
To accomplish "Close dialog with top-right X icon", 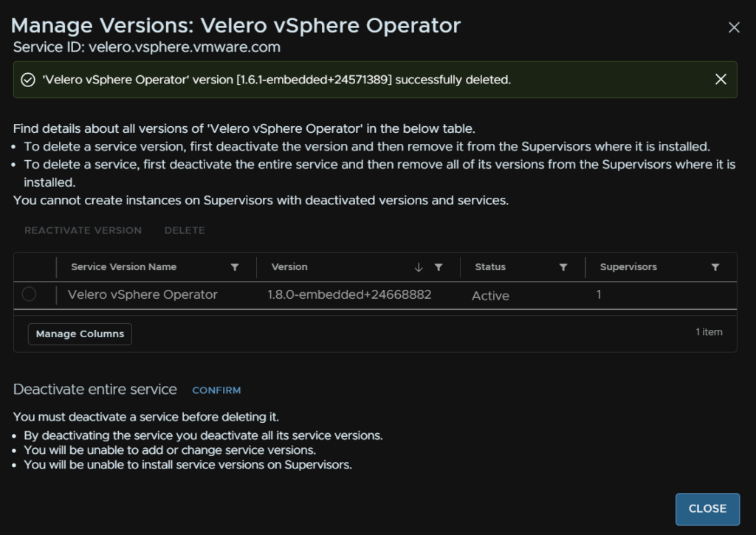I will (x=734, y=27).
